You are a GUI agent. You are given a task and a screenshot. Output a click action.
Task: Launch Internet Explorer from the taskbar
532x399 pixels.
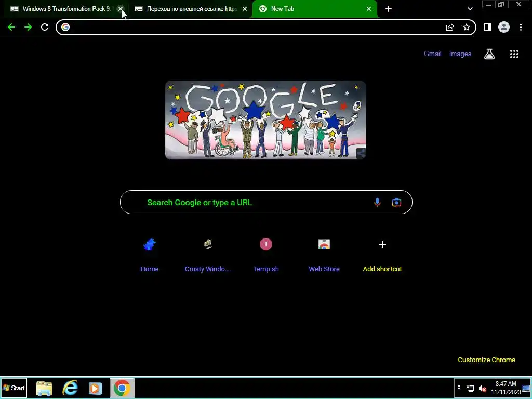point(70,388)
